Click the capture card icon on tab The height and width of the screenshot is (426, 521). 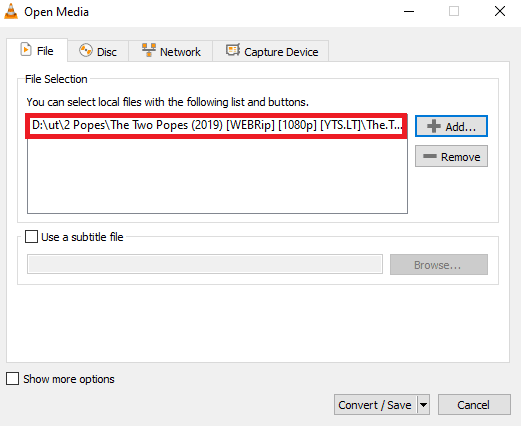tap(233, 50)
